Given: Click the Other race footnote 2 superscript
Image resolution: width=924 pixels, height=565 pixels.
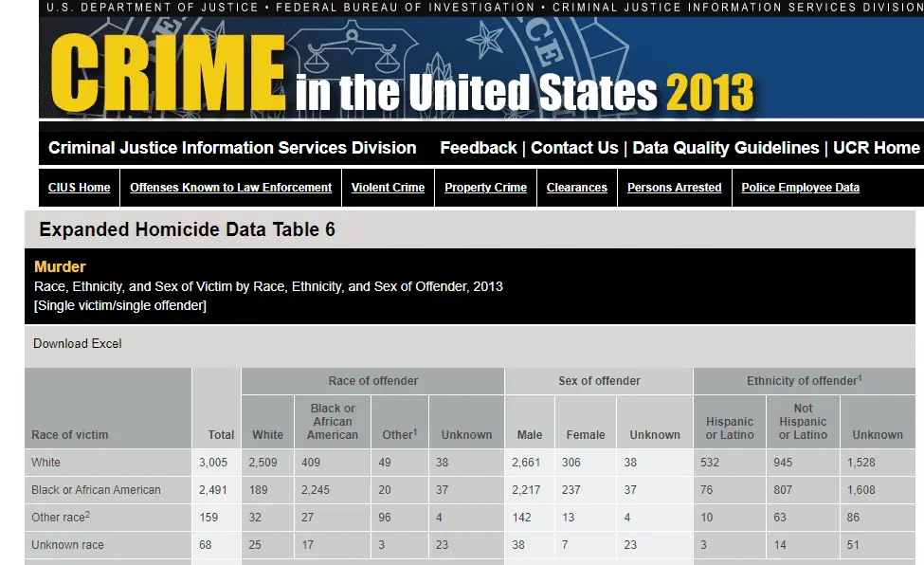Looking at the screenshot, I should tap(87, 514).
